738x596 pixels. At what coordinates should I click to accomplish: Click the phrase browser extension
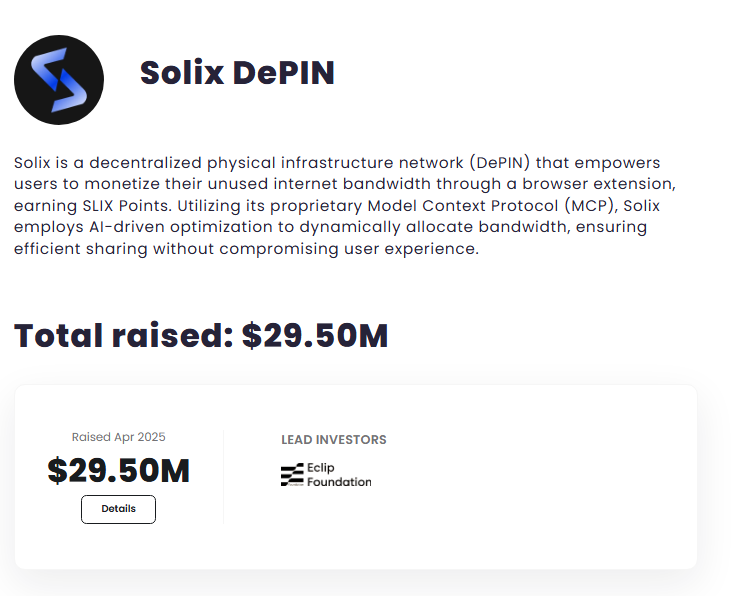point(599,184)
